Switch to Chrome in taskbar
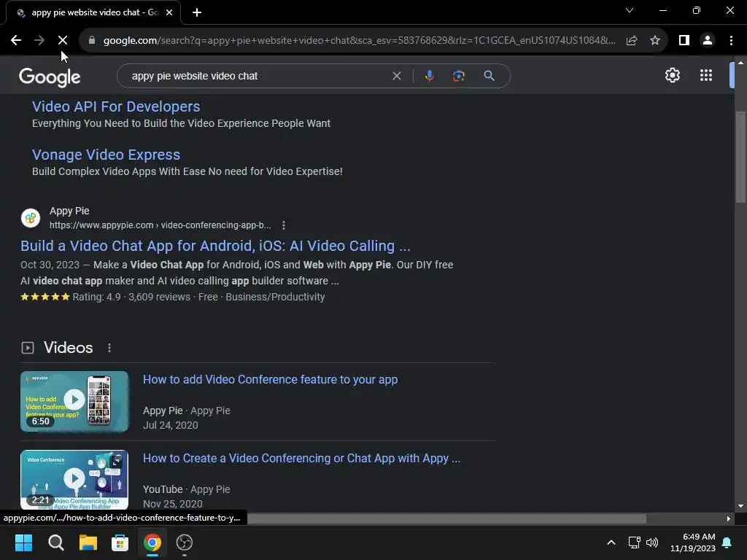The width and height of the screenshot is (747, 560). pyautogui.click(x=152, y=542)
